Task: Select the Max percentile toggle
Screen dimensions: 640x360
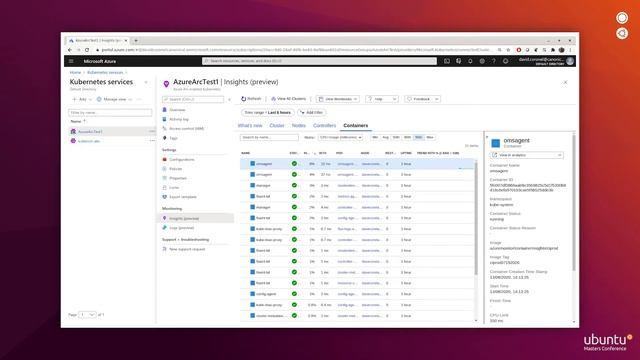Action: [430, 138]
